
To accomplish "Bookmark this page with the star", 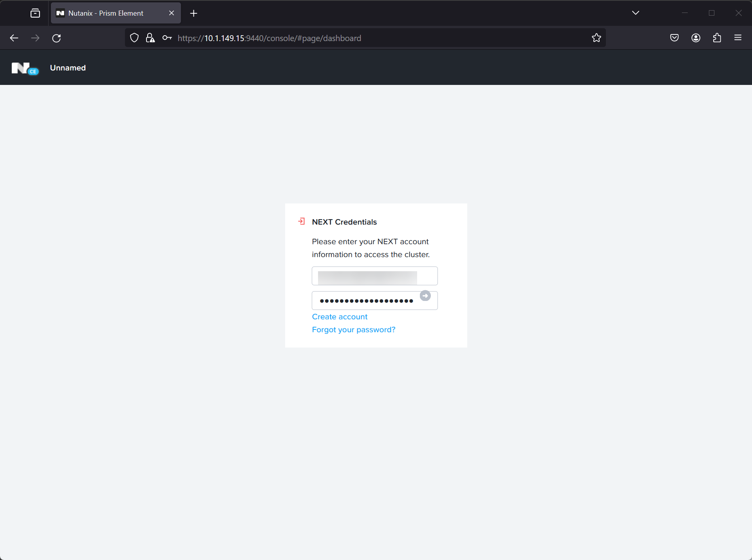I will point(596,38).
